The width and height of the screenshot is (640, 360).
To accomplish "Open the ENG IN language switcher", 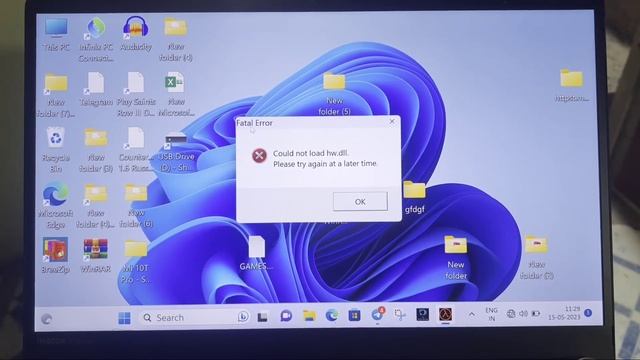I will pos(491,314).
